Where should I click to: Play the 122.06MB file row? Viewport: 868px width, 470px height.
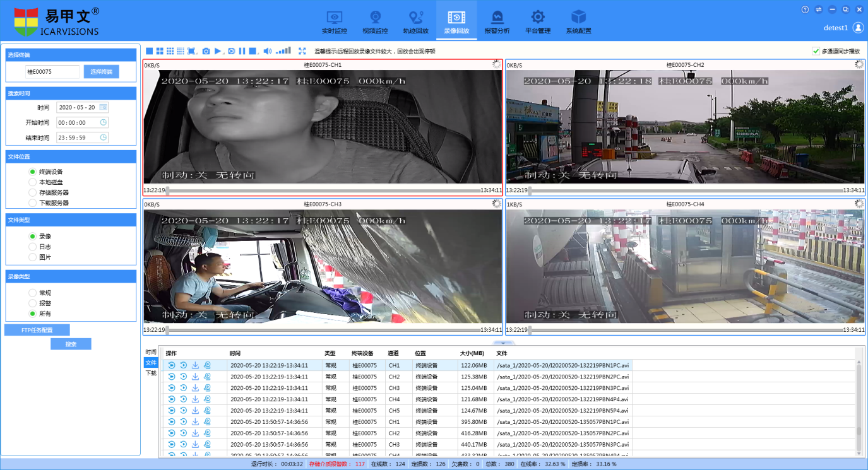pyautogui.click(x=172, y=365)
